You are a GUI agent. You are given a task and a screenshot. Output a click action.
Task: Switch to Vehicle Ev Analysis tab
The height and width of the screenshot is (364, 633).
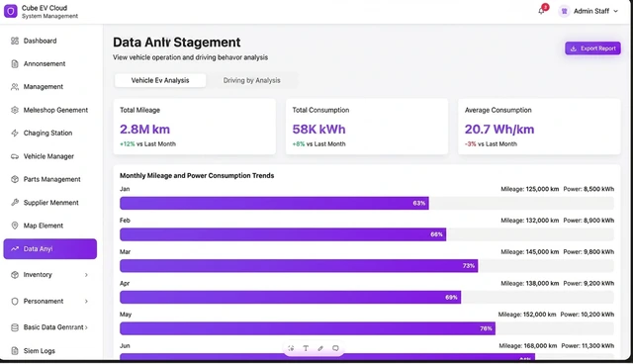pyautogui.click(x=160, y=80)
